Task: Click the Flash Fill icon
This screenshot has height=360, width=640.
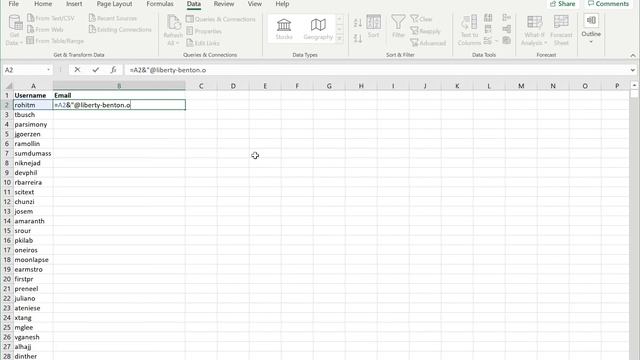Action: coord(488,18)
